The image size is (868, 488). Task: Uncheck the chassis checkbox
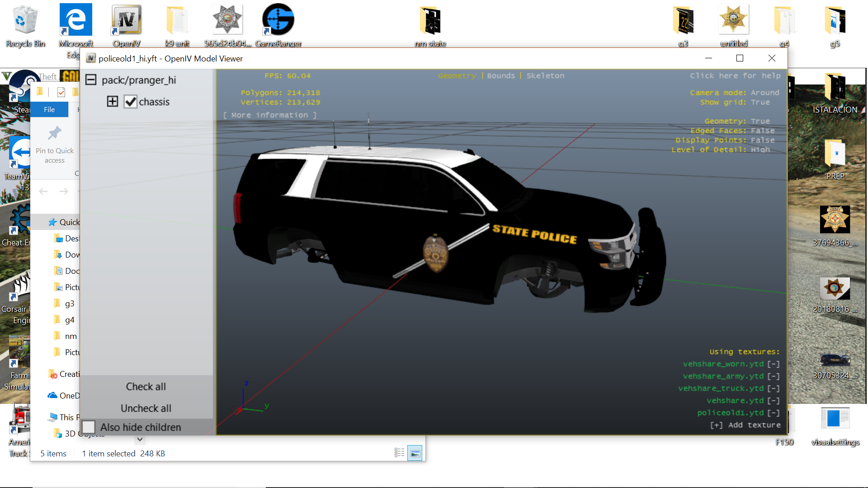(x=131, y=102)
